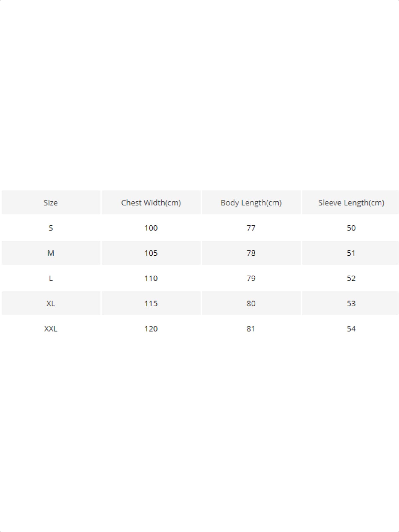Select the Chest Width(cm) header cell

(x=151, y=202)
